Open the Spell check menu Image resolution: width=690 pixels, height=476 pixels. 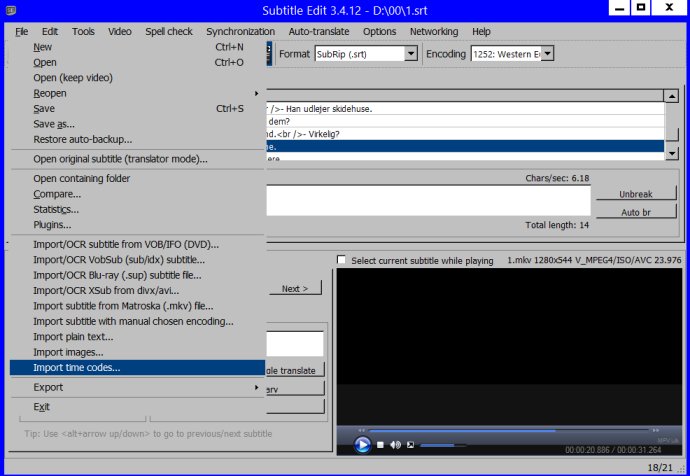(169, 32)
